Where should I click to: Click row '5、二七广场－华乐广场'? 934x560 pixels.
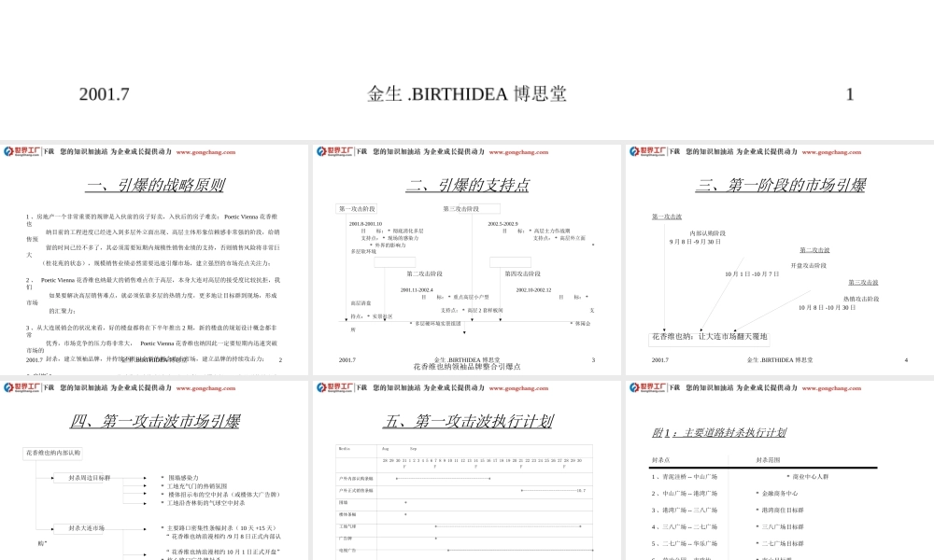tap(685, 543)
